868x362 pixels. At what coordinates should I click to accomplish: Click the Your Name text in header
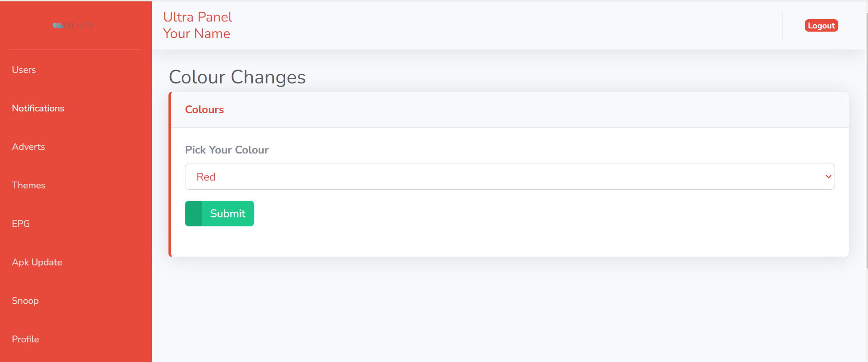tap(196, 33)
